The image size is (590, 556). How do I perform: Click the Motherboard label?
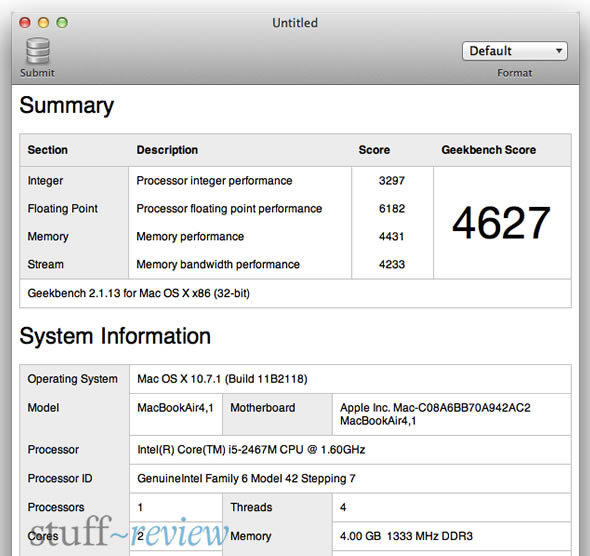pyautogui.click(x=262, y=407)
